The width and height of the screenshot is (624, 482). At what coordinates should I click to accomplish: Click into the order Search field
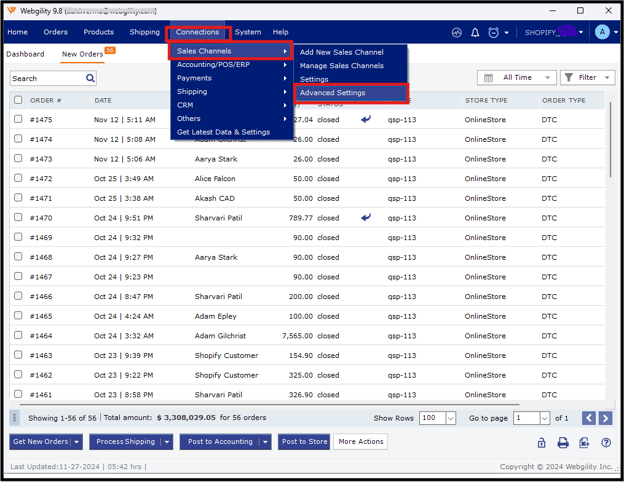(x=46, y=78)
